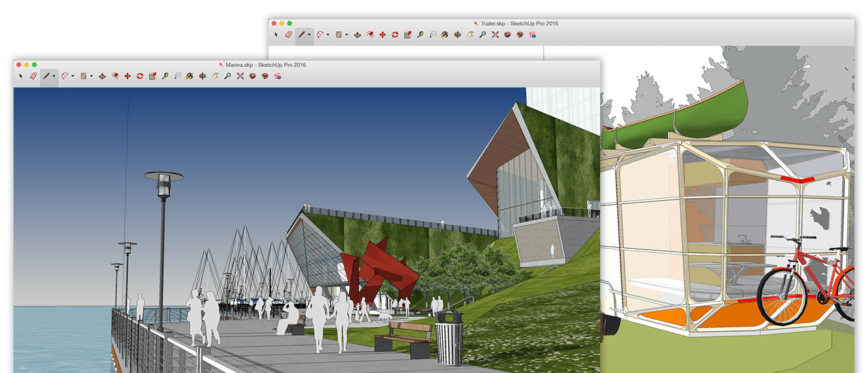Zoom the Marina window with green button
The height and width of the screenshot is (373, 868).
[35, 64]
